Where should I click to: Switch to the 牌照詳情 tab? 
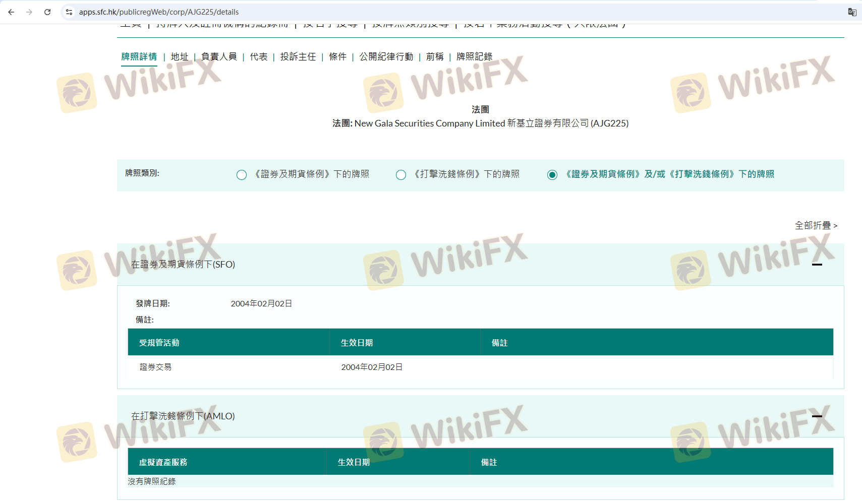139,56
